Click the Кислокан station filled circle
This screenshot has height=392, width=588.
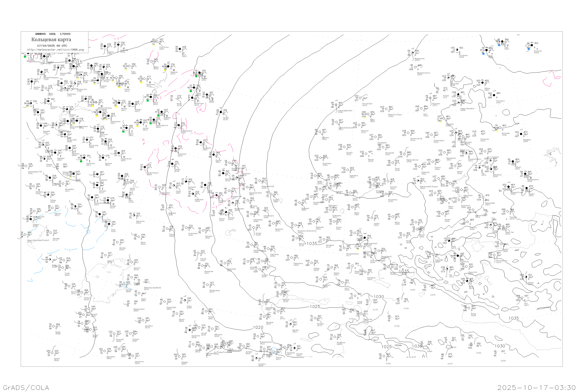pos(532,45)
